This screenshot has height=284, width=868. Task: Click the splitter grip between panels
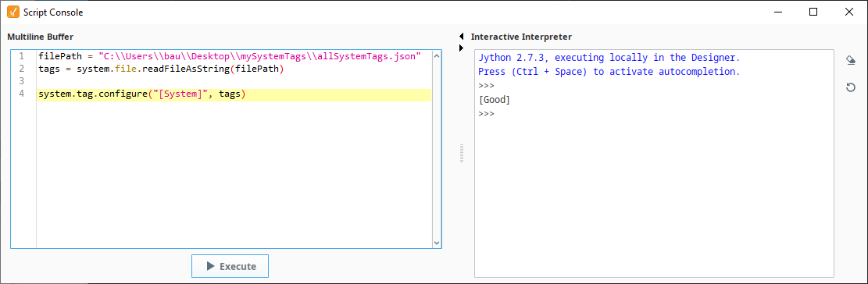coord(461,153)
